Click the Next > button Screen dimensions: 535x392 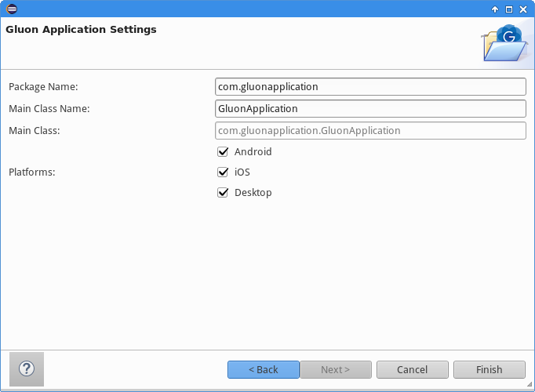[x=336, y=369]
